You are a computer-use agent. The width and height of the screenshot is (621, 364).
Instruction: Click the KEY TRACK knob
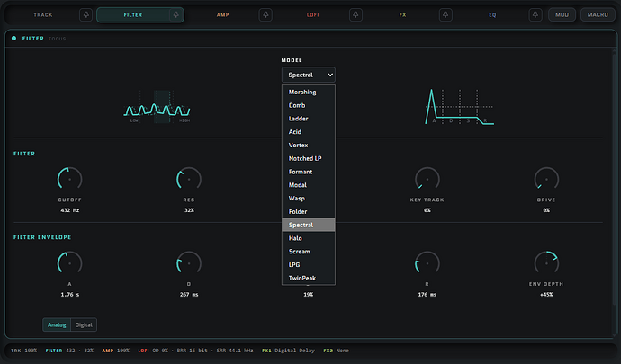tap(427, 179)
